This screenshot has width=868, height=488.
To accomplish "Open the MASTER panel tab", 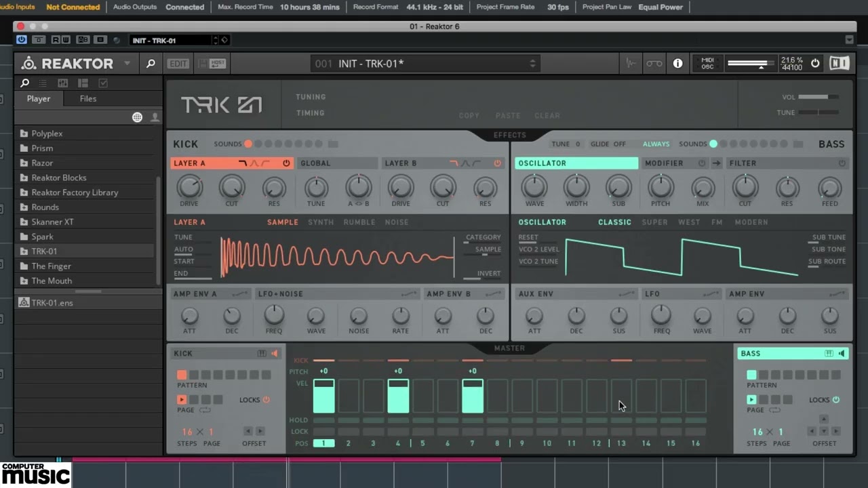I will pyautogui.click(x=509, y=348).
